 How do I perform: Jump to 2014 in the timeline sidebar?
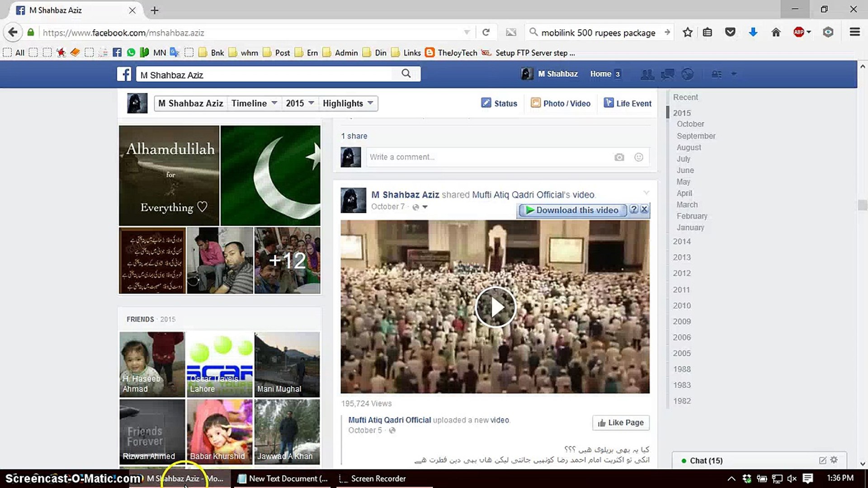(x=681, y=241)
